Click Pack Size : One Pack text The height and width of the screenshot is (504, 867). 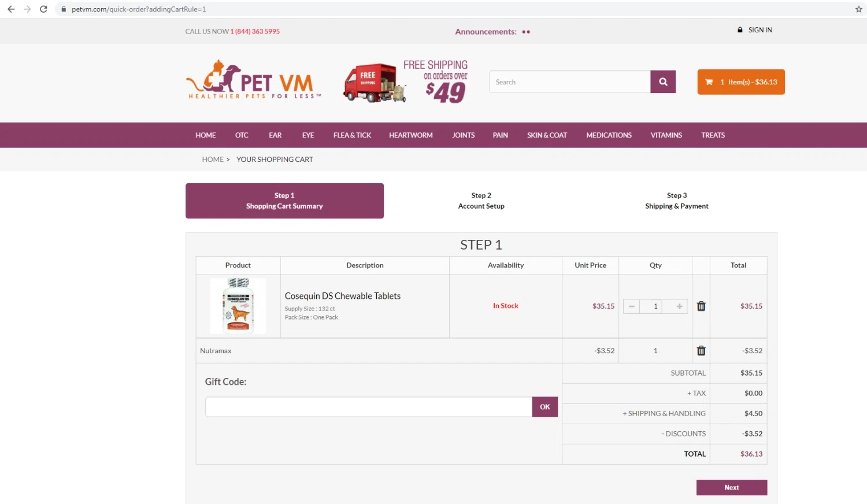[312, 317]
